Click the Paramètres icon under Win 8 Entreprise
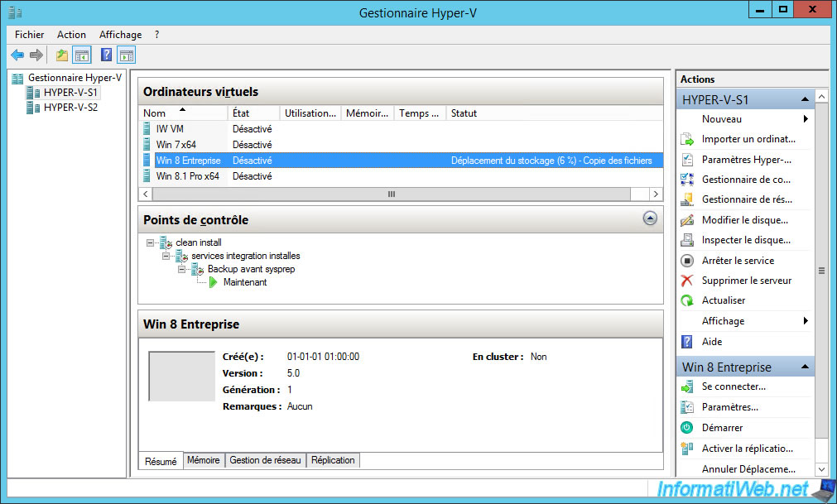This screenshot has height=504, width=837. pos(687,407)
